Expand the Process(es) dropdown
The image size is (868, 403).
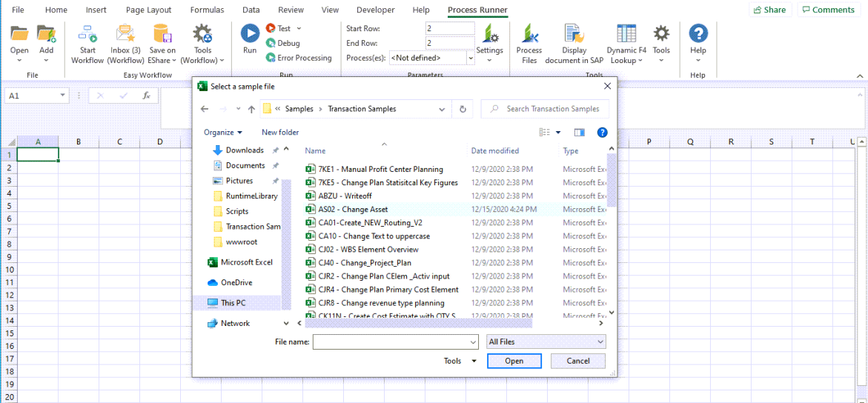471,58
